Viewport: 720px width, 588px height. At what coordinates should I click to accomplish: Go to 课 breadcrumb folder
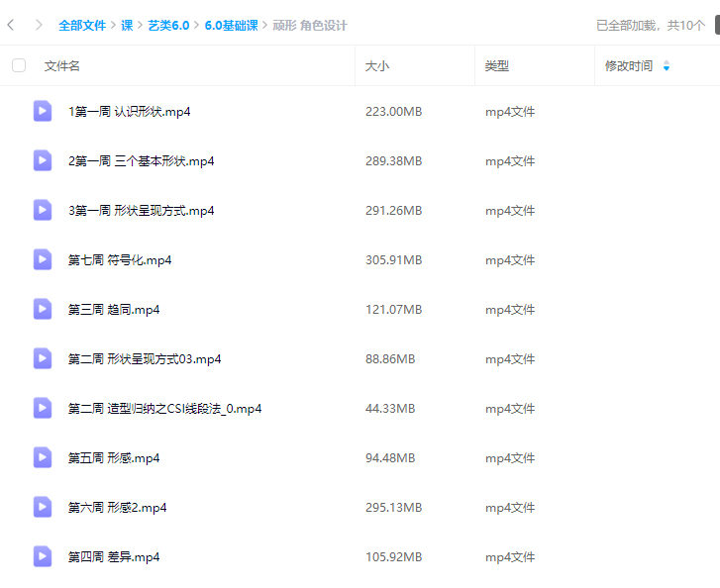coord(127,26)
